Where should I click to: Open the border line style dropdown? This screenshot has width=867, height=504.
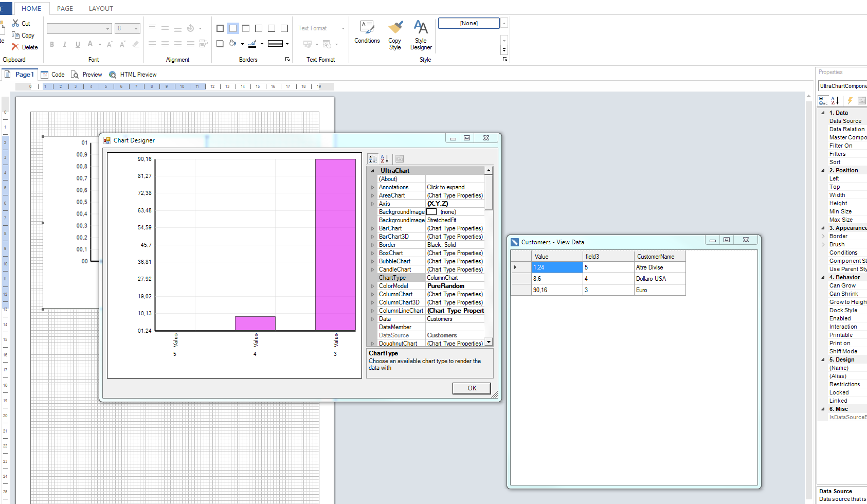[287, 44]
